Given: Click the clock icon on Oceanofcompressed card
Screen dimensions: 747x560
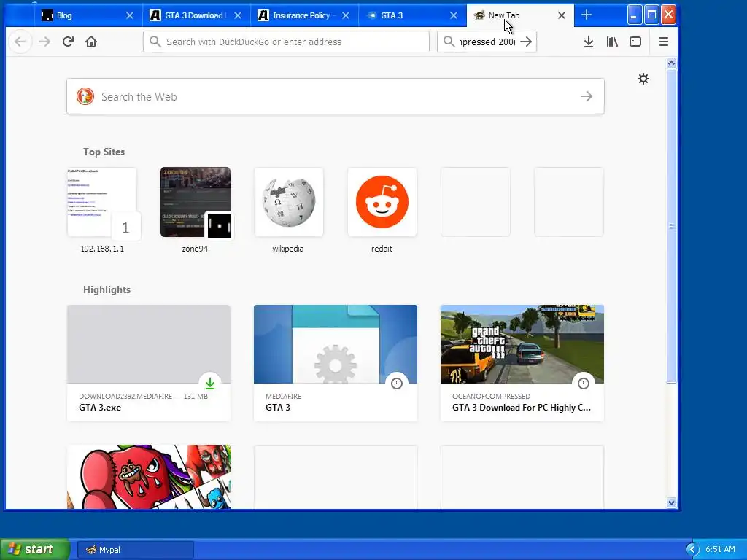Looking at the screenshot, I should (x=584, y=384).
